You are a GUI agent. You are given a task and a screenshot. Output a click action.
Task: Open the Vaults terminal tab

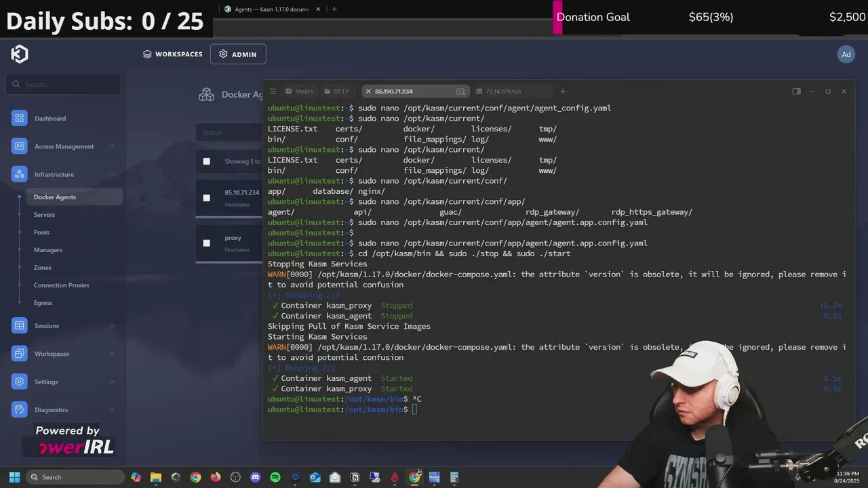click(x=299, y=91)
